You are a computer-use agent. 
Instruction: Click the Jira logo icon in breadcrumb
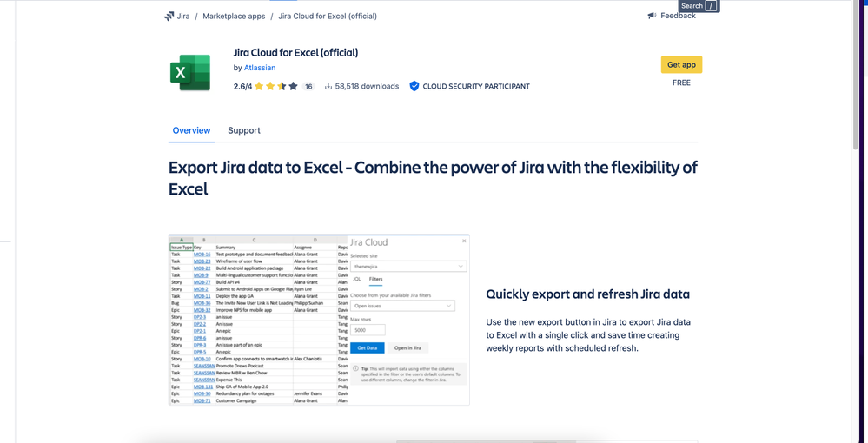coord(169,16)
